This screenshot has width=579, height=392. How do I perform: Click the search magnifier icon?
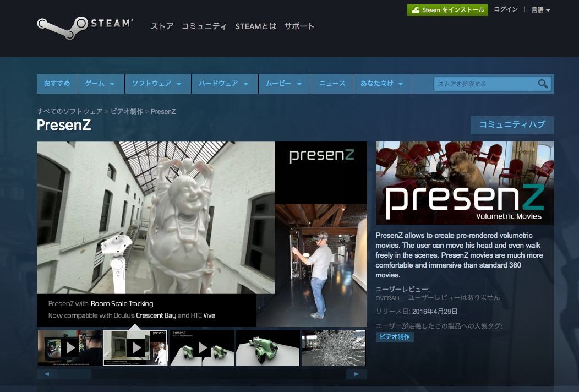click(543, 84)
